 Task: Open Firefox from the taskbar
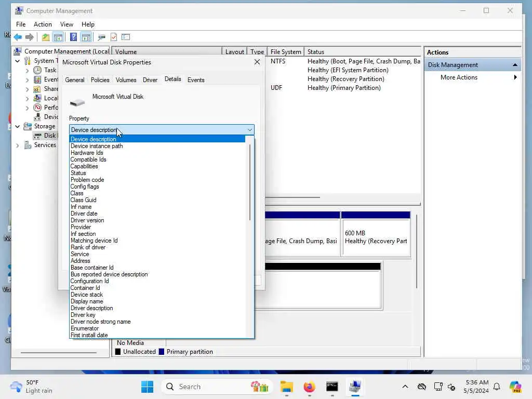tap(309, 387)
